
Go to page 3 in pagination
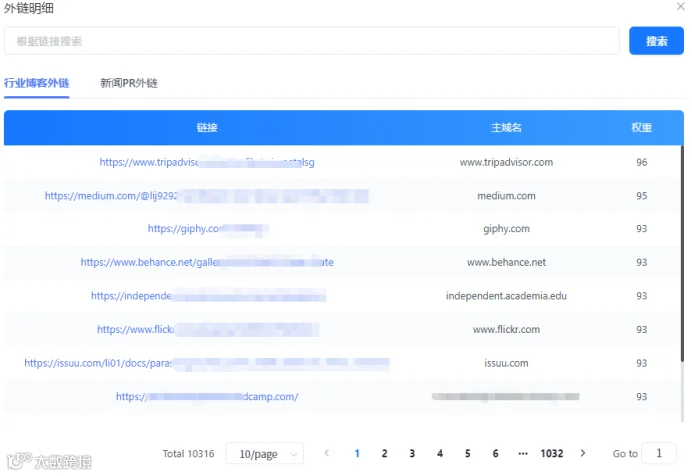coord(412,454)
